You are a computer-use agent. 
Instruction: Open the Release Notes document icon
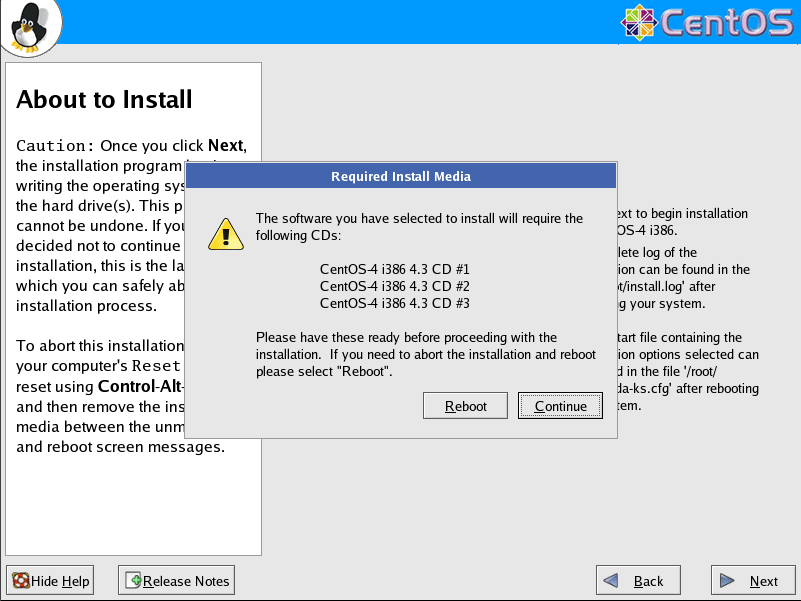(133, 581)
